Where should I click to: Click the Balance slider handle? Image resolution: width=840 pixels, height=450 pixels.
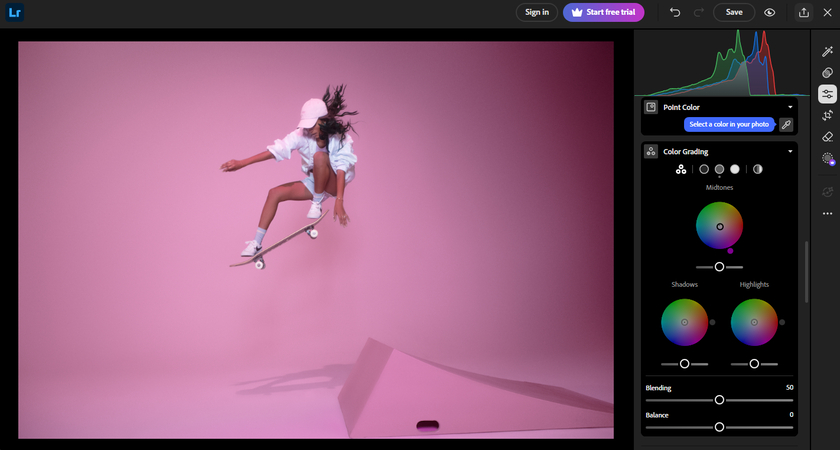(719, 427)
